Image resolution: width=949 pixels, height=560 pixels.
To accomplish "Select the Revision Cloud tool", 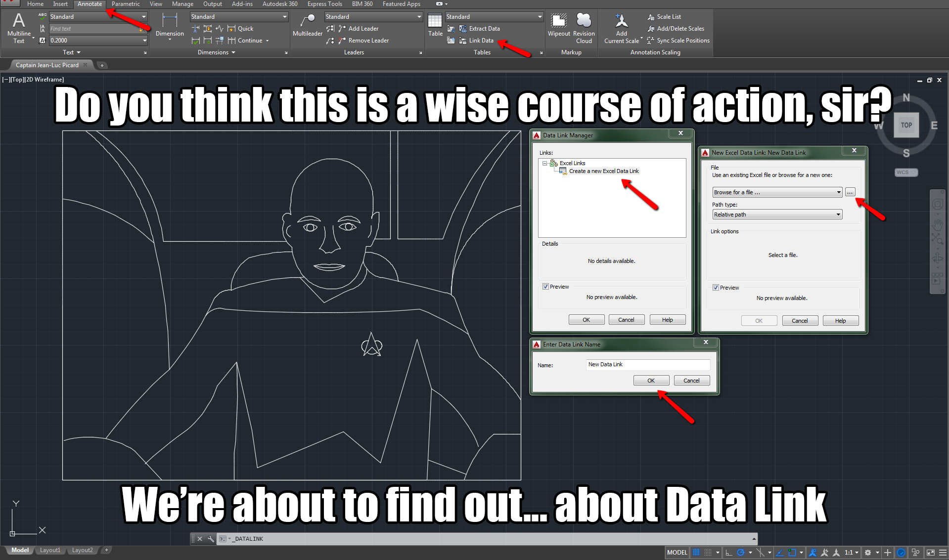I will (584, 28).
